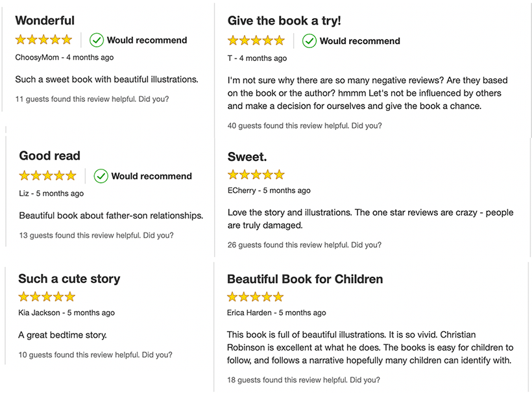Click "26 guests found this review helpful" text
Viewport: 532px width, 396px height.
[288, 245]
